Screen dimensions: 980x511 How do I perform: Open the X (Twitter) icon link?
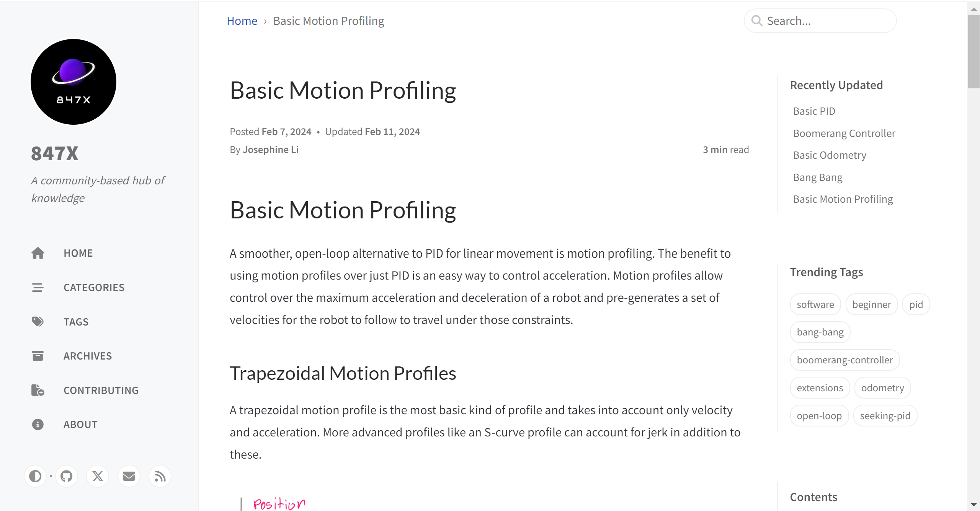98,476
